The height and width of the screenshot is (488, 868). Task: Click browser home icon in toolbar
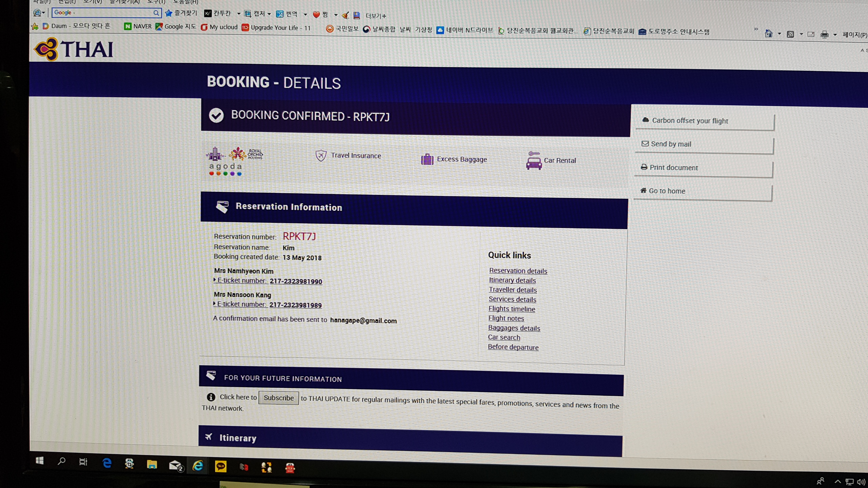click(x=769, y=34)
